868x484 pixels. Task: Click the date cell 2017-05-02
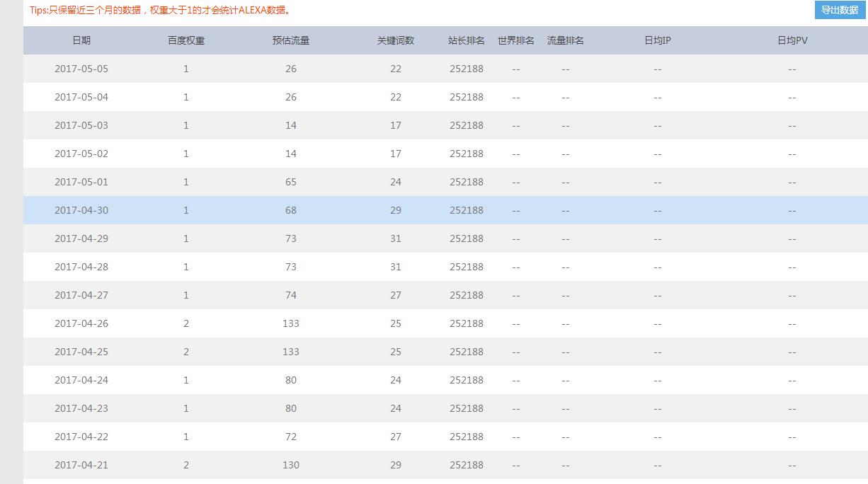click(x=81, y=154)
